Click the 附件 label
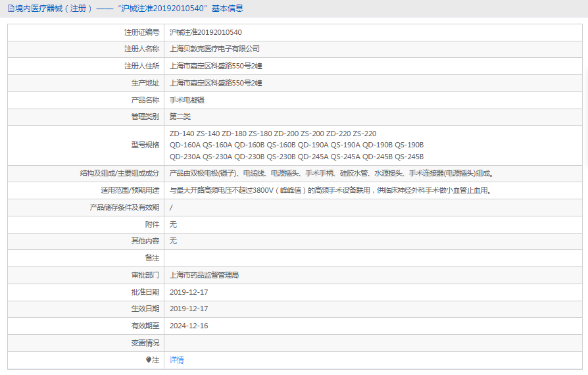The image size is (588, 375). pos(152,224)
